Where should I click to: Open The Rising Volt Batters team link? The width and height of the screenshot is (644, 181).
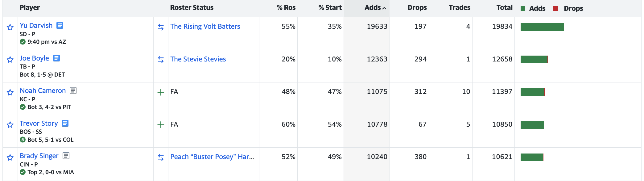pos(205,26)
